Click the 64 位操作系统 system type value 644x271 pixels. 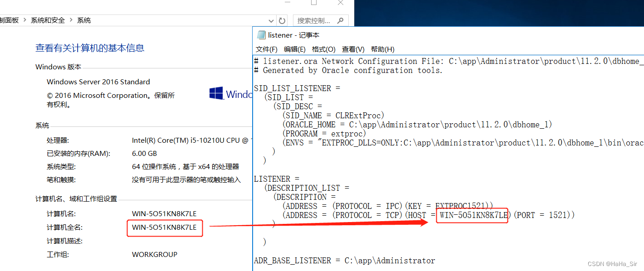[185, 167]
